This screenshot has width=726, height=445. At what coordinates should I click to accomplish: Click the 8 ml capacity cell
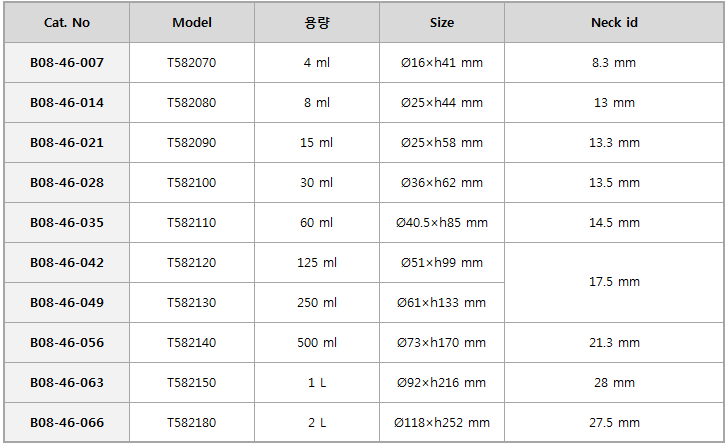317,102
